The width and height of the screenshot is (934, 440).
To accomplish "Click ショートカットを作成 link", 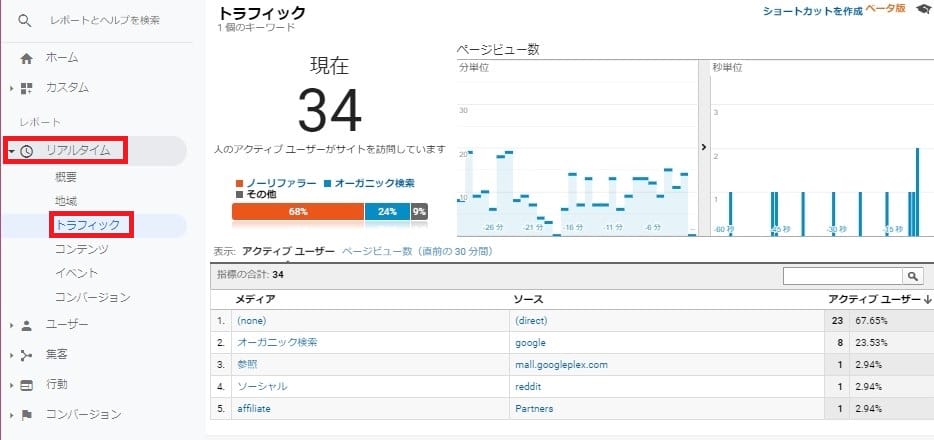I will pos(811,10).
